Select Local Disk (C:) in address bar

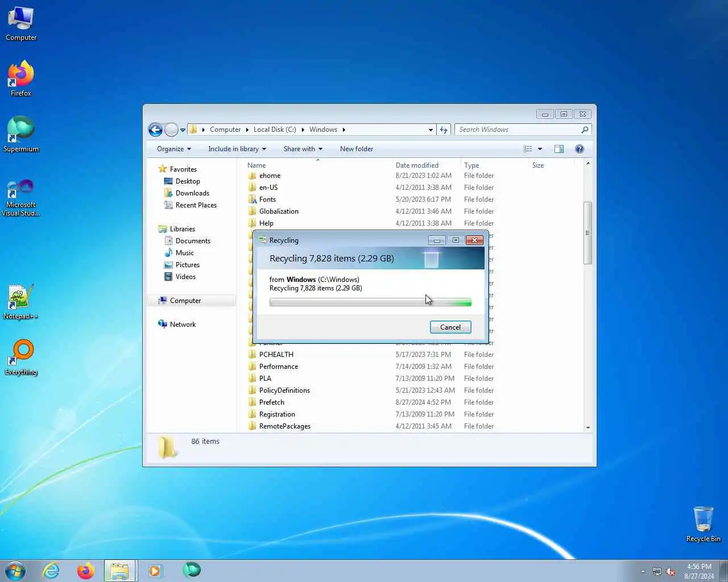tap(275, 130)
